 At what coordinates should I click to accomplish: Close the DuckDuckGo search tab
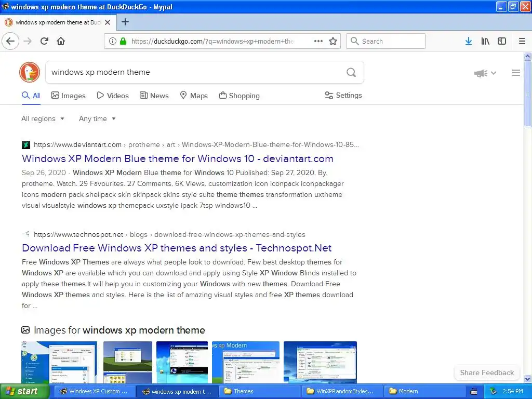click(108, 22)
